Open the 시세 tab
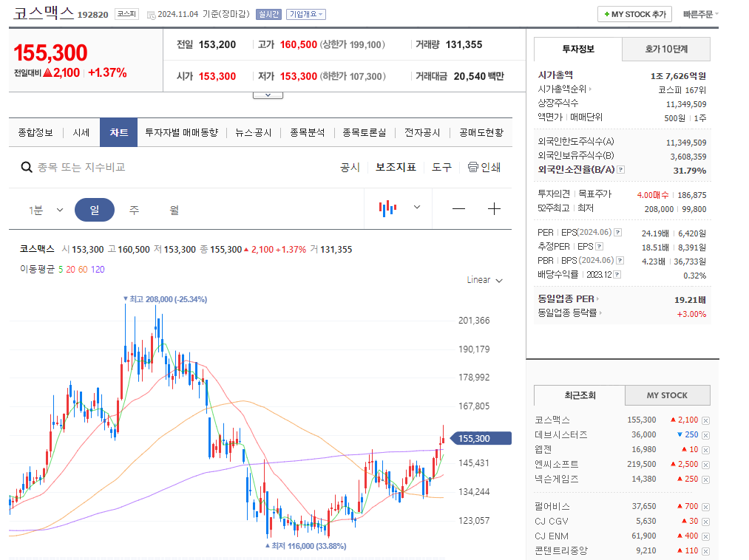 tap(81, 132)
